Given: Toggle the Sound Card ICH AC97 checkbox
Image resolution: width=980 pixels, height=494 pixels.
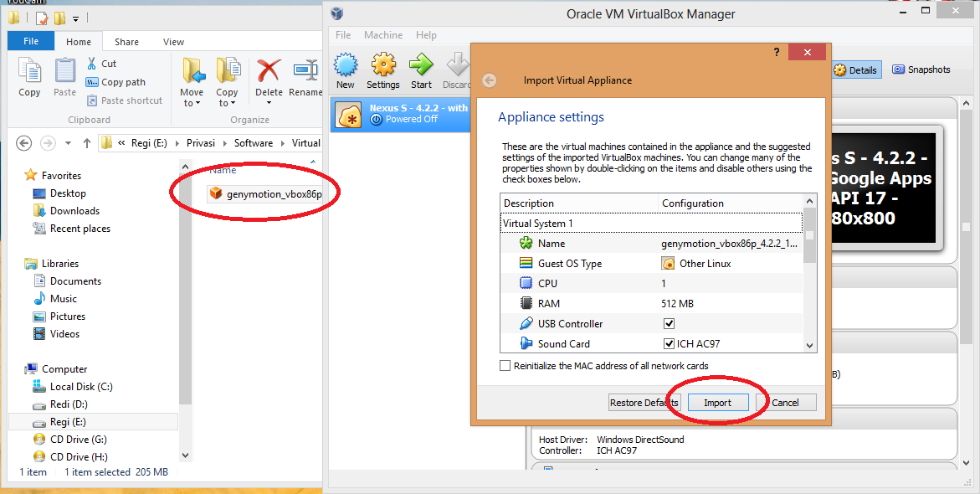Looking at the screenshot, I should click(669, 343).
